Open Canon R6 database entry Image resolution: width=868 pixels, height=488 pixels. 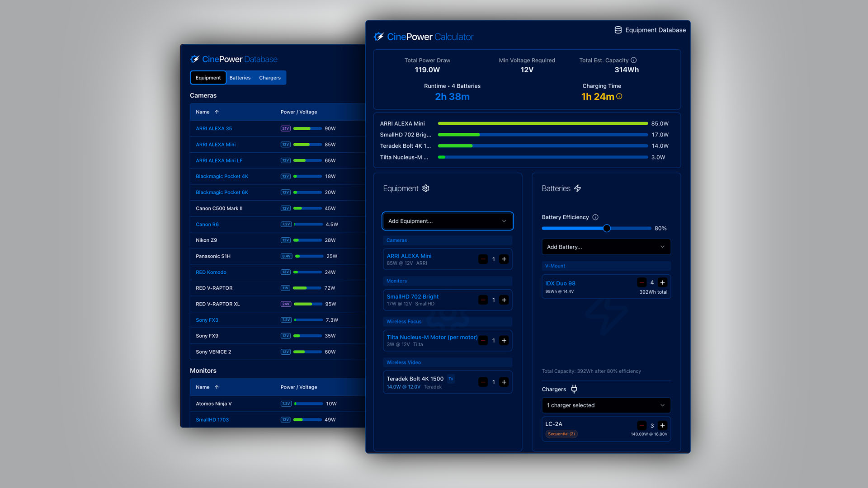(207, 225)
